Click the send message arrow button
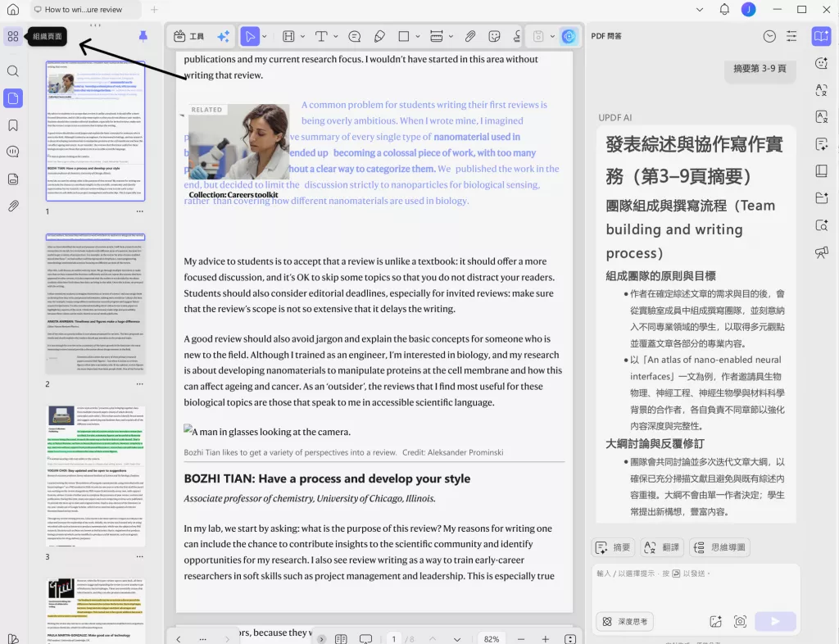The height and width of the screenshot is (644, 839). click(775, 621)
